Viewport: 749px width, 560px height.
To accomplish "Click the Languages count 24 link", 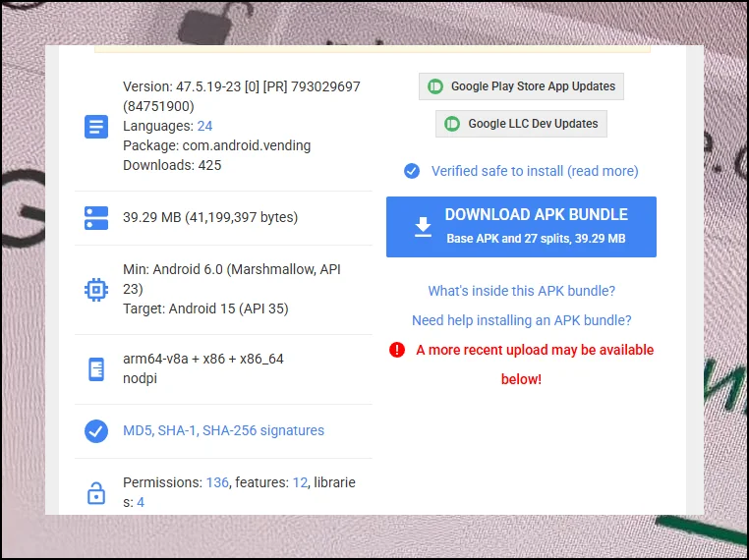I will (x=204, y=126).
